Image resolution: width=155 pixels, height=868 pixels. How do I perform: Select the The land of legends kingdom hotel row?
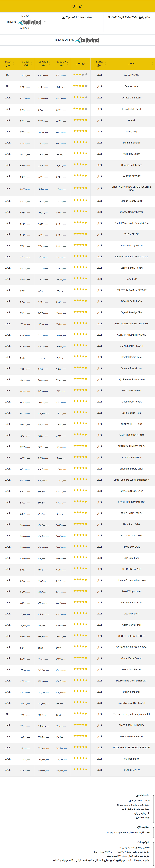[x=78, y=714]
